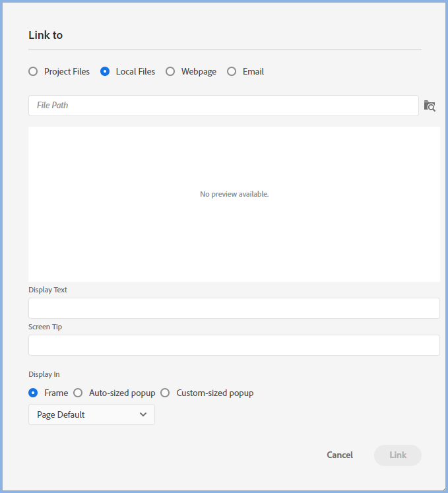The width and height of the screenshot is (448, 493).
Task: Click into the File Path field
Action: click(223, 106)
